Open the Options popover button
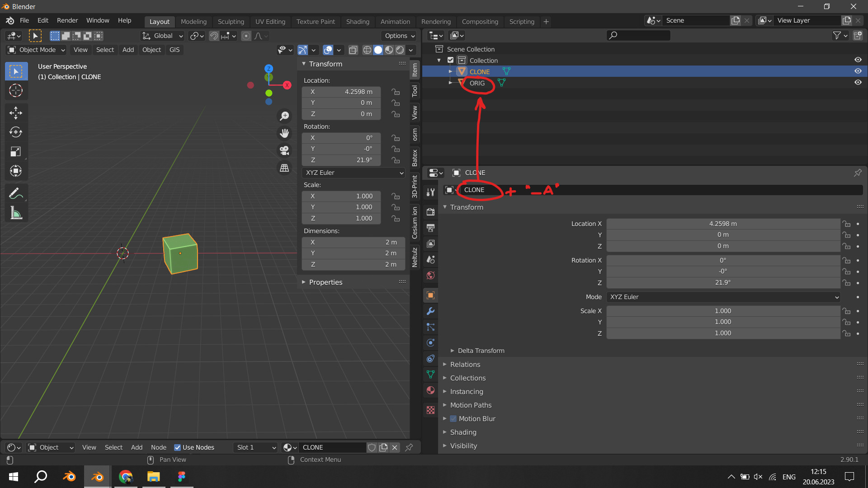Viewport: 868px width, 488px height. pyautogui.click(x=400, y=36)
